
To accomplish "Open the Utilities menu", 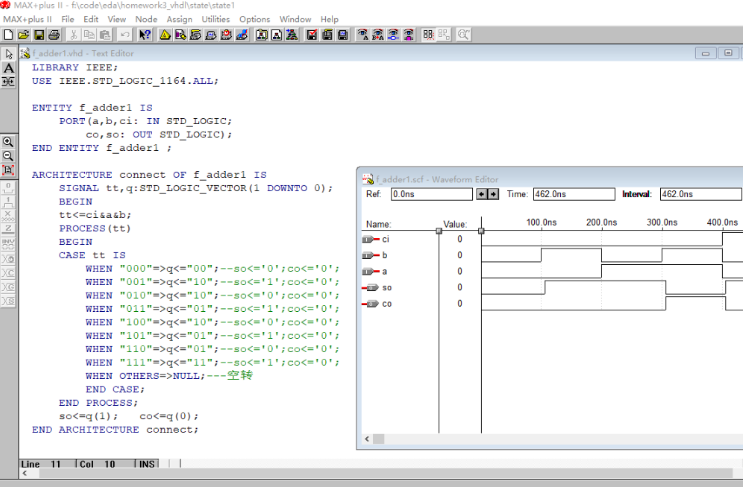I will [x=215, y=19].
